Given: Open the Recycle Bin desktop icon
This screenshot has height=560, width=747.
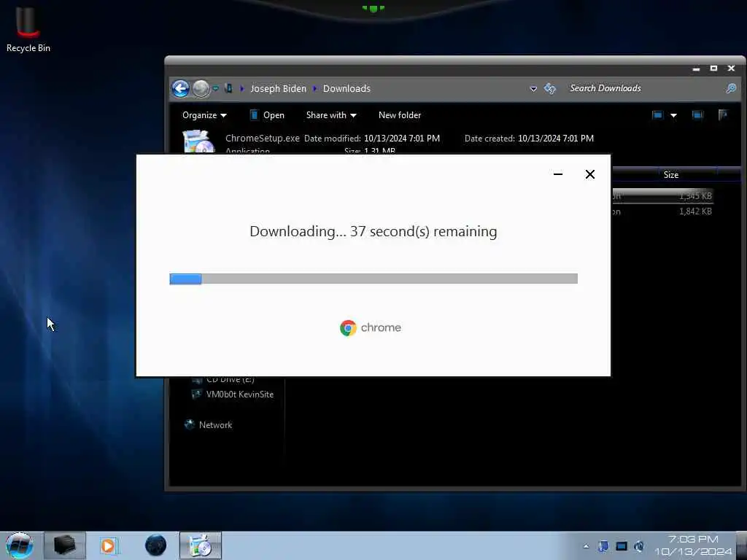Looking at the screenshot, I should pyautogui.click(x=28, y=28).
